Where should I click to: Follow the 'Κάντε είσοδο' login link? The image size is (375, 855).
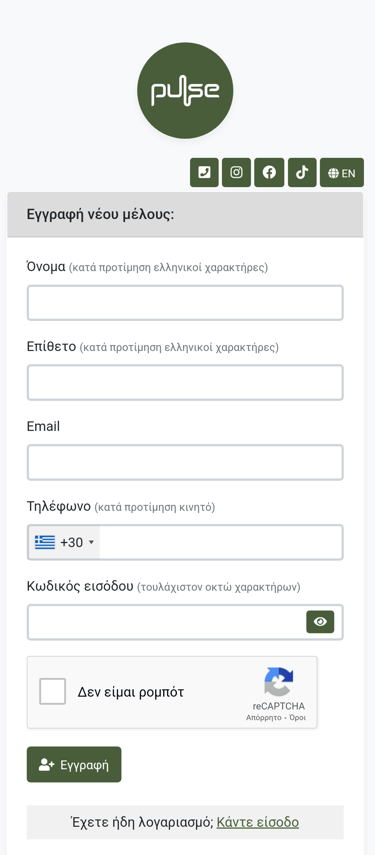(x=258, y=822)
